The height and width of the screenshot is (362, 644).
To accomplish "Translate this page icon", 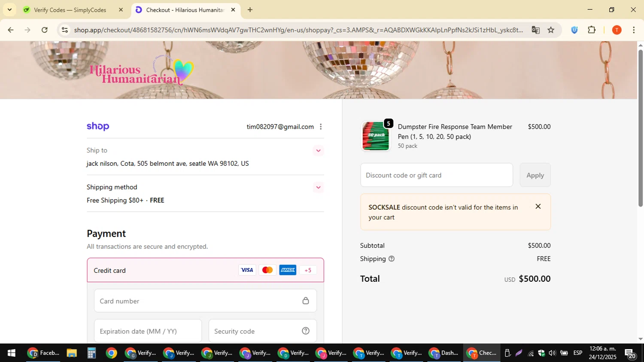I will (x=535, y=30).
